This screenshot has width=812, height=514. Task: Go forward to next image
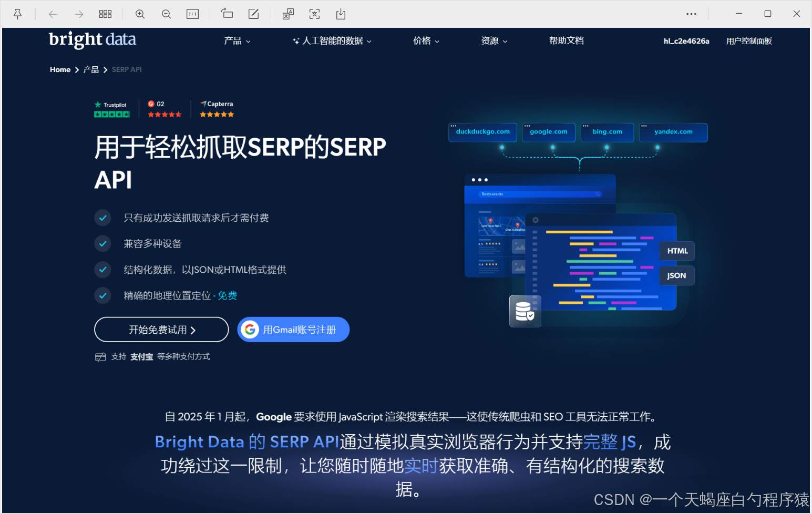[x=79, y=14]
